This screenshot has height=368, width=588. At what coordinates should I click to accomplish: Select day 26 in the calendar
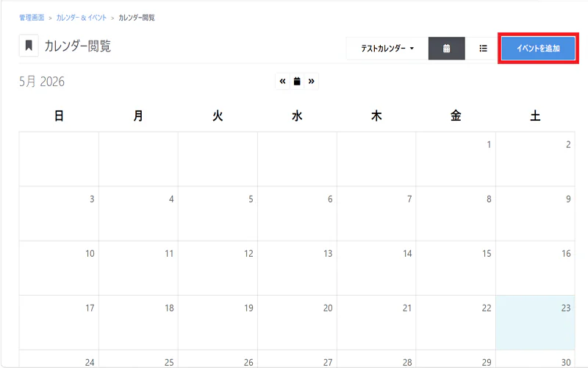tap(218, 359)
